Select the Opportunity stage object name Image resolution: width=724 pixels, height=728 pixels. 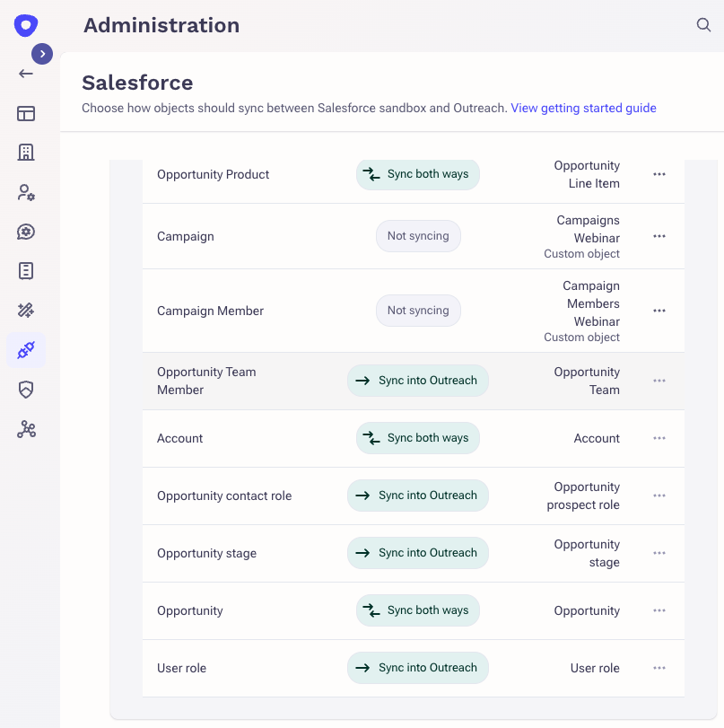click(x=206, y=554)
